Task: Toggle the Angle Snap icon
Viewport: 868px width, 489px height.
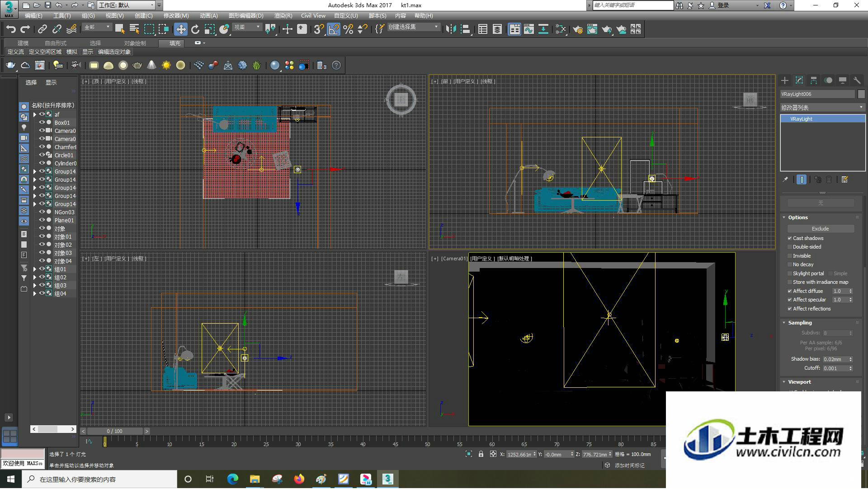Action: click(334, 29)
